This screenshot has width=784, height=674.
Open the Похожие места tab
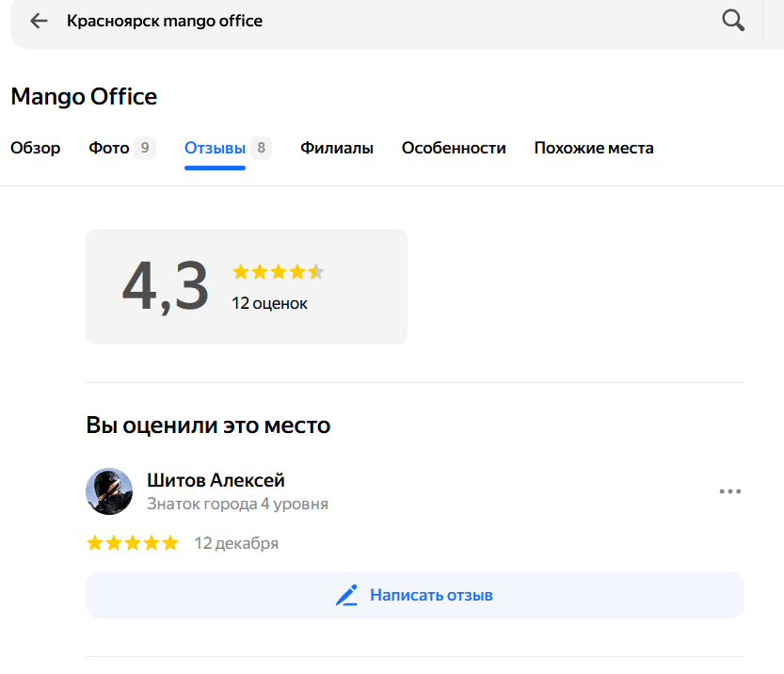click(x=594, y=148)
